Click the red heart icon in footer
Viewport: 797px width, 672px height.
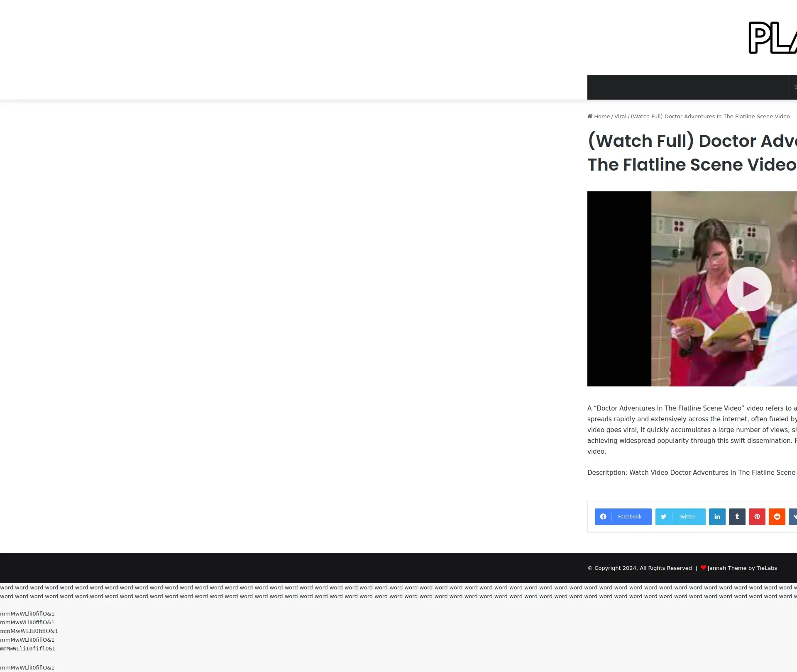click(703, 568)
